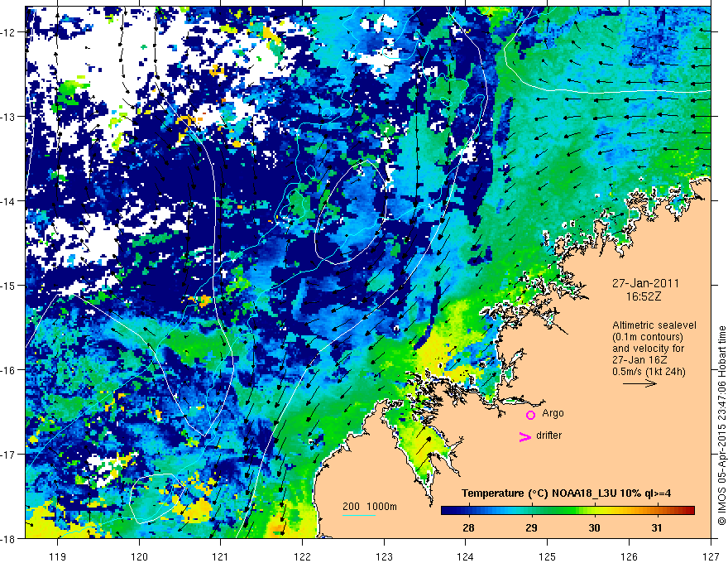Click longitude axis label 119
The image size is (728, 563).
point(58,556)
